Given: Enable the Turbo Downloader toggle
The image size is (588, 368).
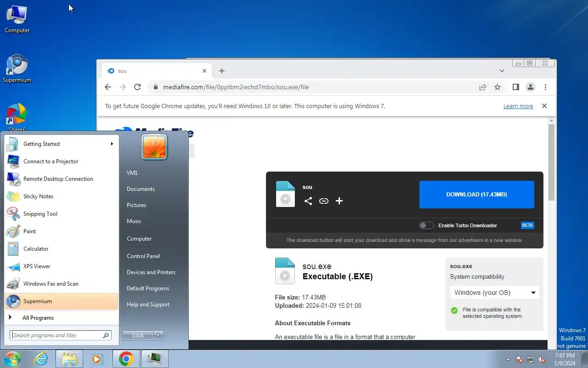Looking at the screenshot, I should (x=426, y=225).
